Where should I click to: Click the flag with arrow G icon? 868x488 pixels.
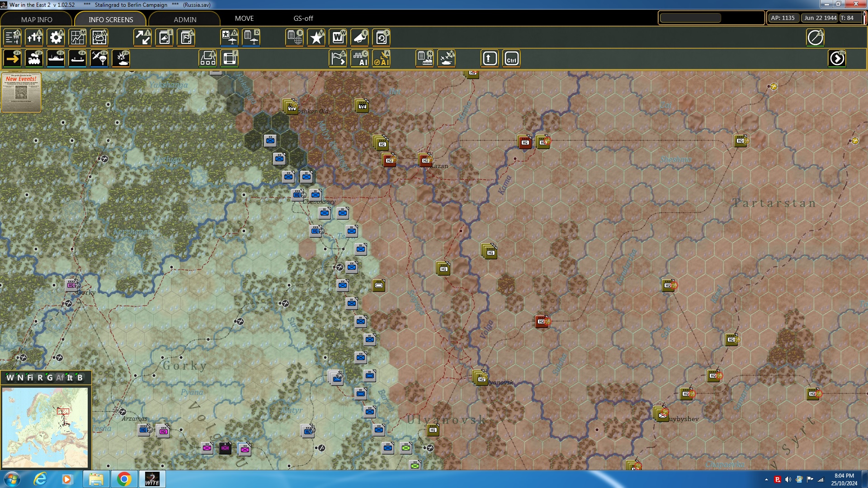(338, 58)
